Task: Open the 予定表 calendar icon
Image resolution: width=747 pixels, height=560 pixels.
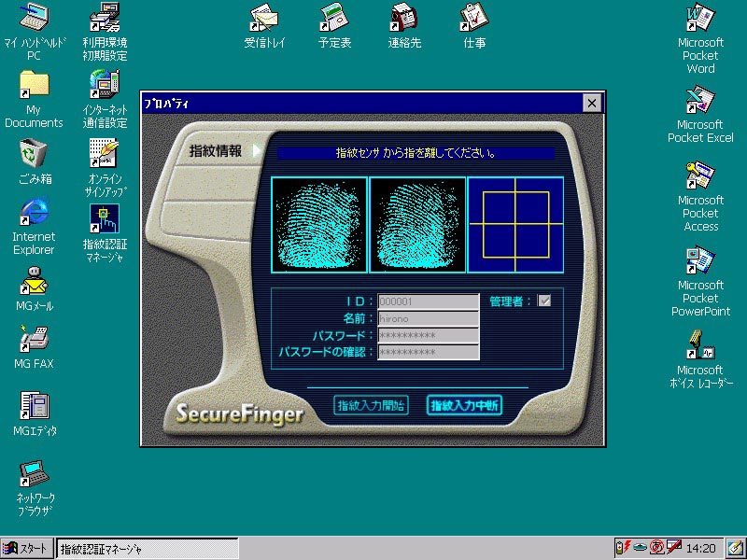Action: click(x=334, y=18)
